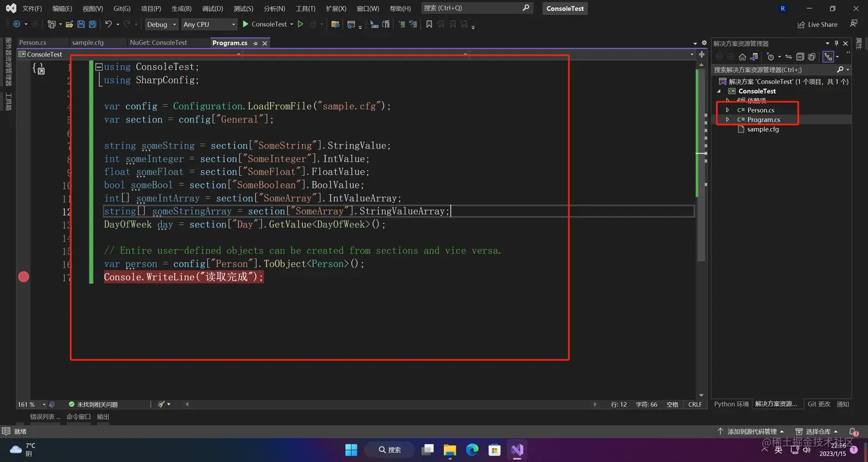Toggle auto-hide pin on Solution Explorer
The image size is (868, 462).
click(x=836, y=43)
